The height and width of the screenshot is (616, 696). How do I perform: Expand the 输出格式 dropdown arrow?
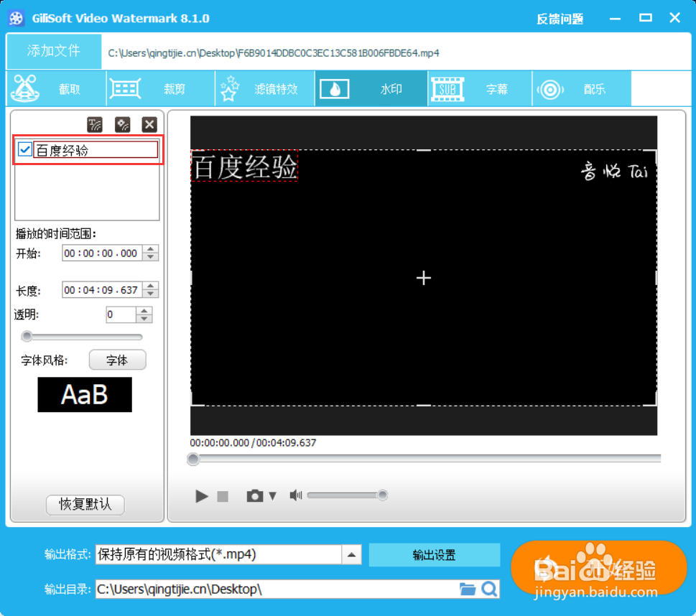[351, 555]
